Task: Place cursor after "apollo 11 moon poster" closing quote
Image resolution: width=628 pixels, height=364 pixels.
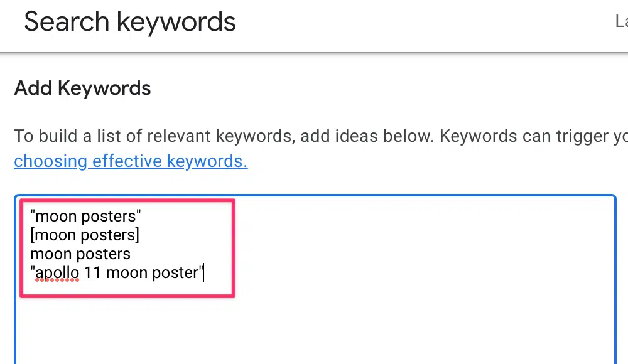Action: tap(203, 273)
